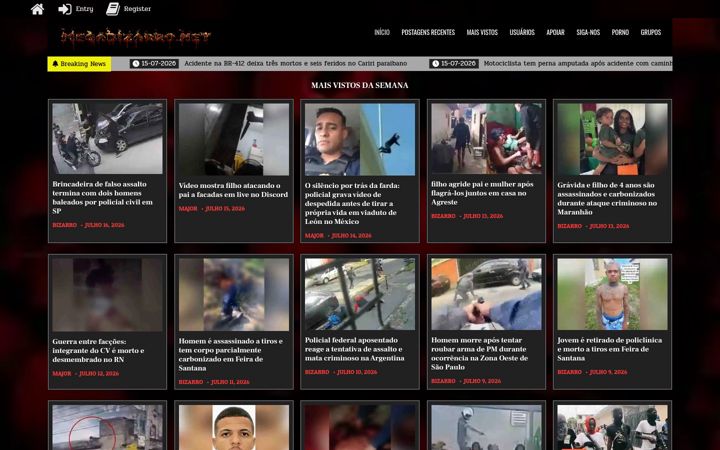
Task: Open the INÍCIO menu item
Action: [382, 32]
